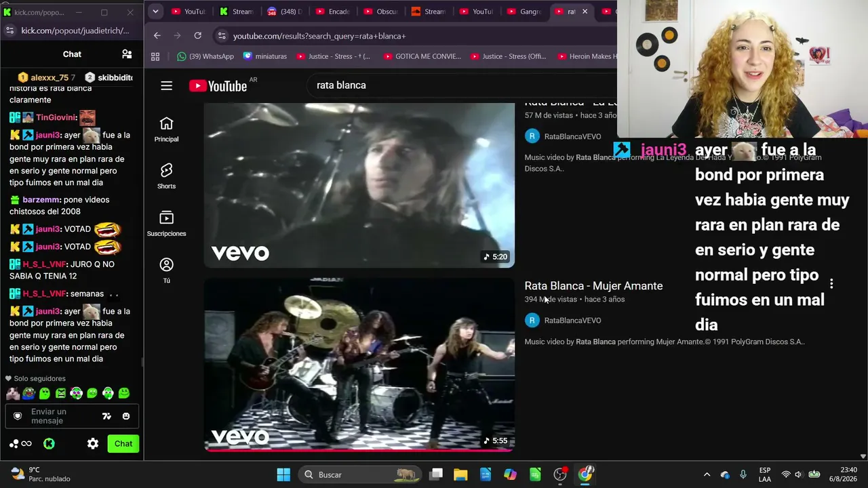Switch to the (348) notifications tab

(x=285, y=12)
